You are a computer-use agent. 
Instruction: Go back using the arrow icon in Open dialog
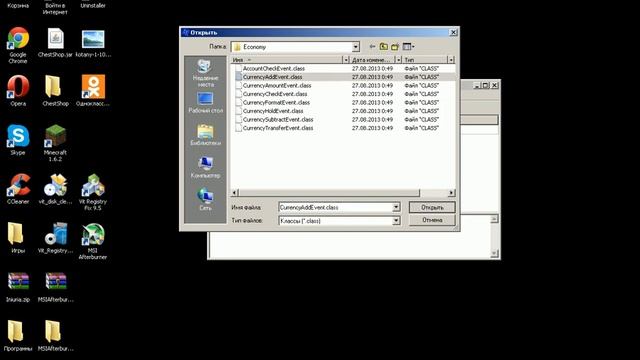click(372, 47)
